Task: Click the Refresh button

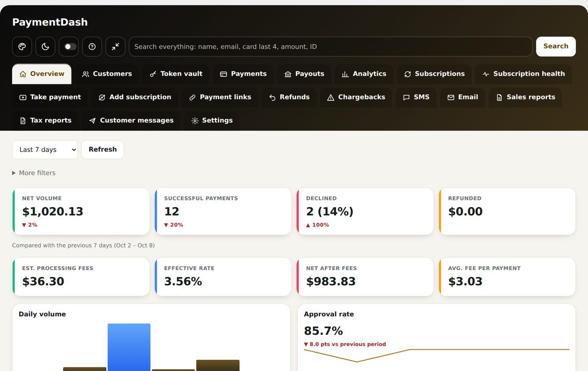Action: [102, 150]
